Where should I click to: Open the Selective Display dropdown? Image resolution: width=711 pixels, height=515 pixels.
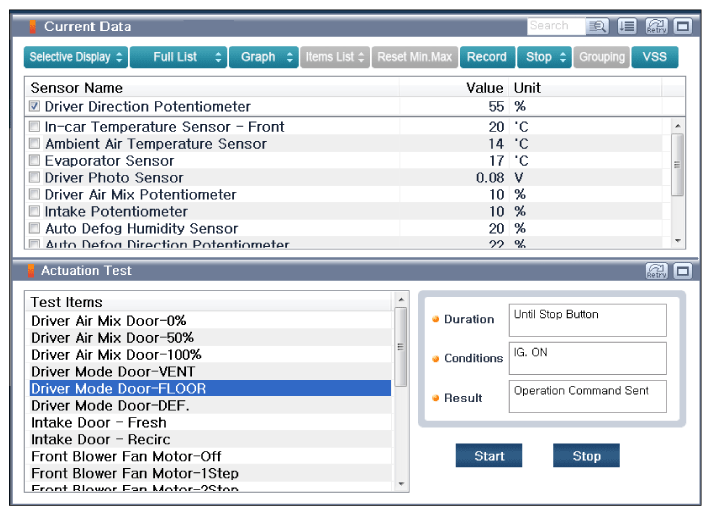click(76, 57)
